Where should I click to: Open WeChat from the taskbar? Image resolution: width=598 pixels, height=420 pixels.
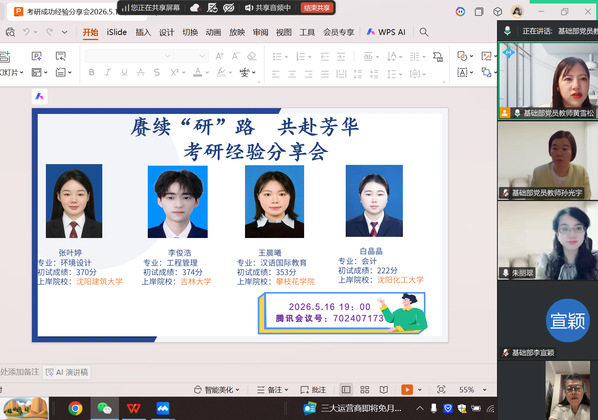tap(104, 408)
